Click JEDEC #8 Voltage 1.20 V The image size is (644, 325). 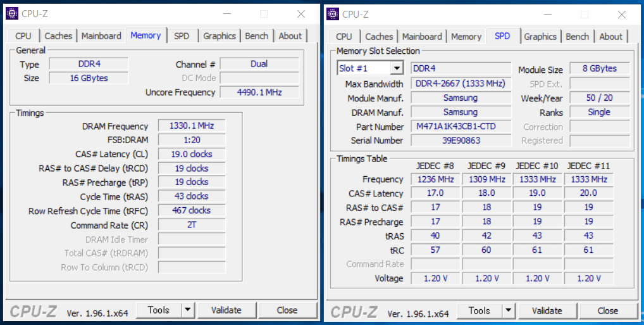(436, 279)
